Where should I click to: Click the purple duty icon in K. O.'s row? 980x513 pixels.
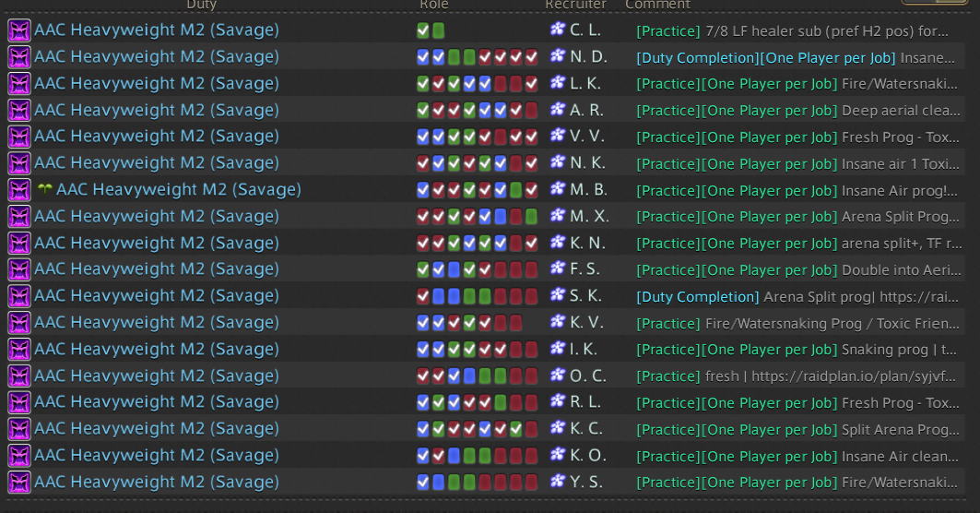tap(19, 456)
